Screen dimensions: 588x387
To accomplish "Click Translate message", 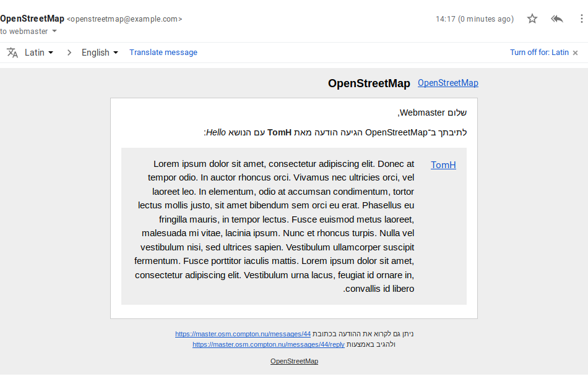I will click(163, 53).
